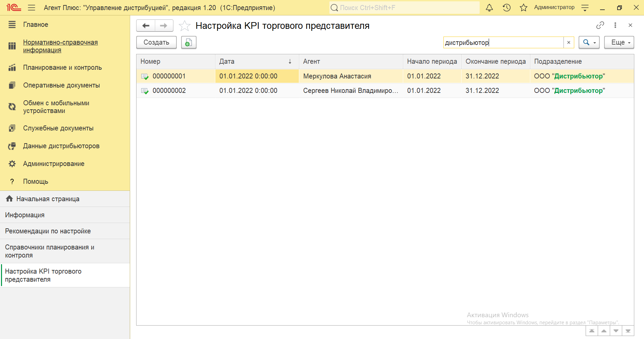
Task: Switch to Информация tab
Action: pos(65,215)
